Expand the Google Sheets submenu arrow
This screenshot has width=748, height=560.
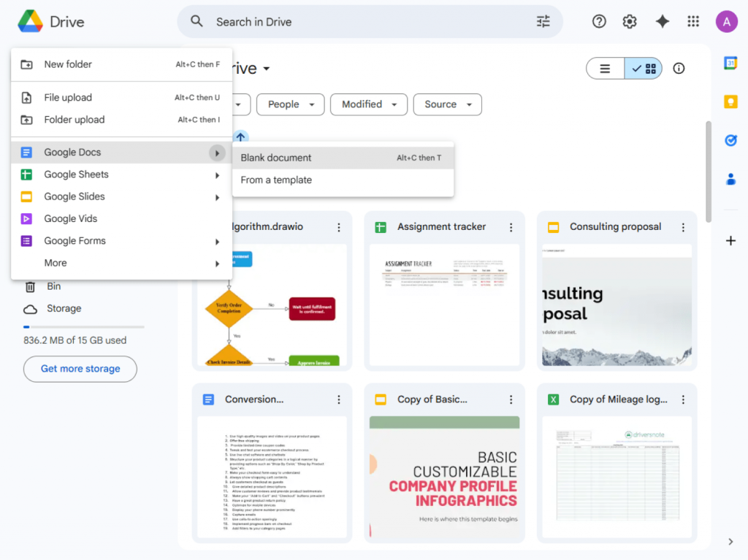pos(217,175)
